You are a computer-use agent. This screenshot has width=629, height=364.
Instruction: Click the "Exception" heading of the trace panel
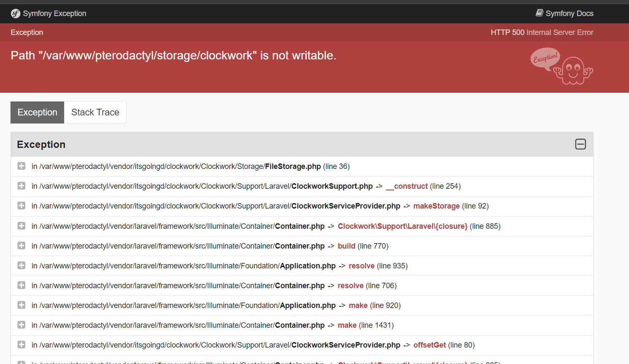click(x=41, y=145)
